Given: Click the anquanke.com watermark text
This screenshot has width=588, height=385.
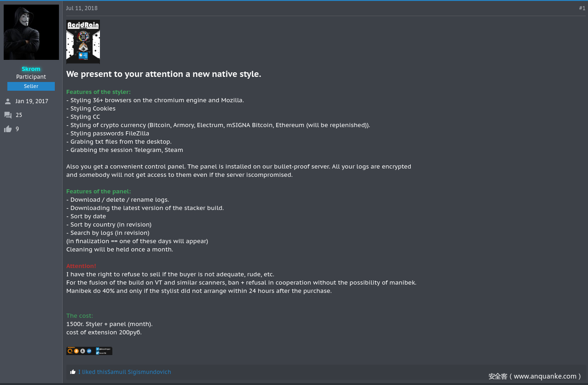Looking at the screenshot, I should pyautogui.click(x=534, y=376).
